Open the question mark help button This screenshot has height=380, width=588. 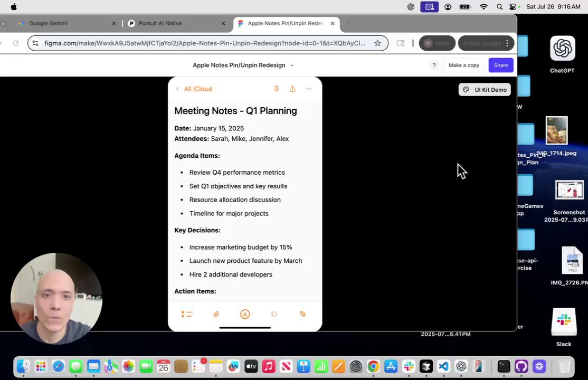coord(434,65)
